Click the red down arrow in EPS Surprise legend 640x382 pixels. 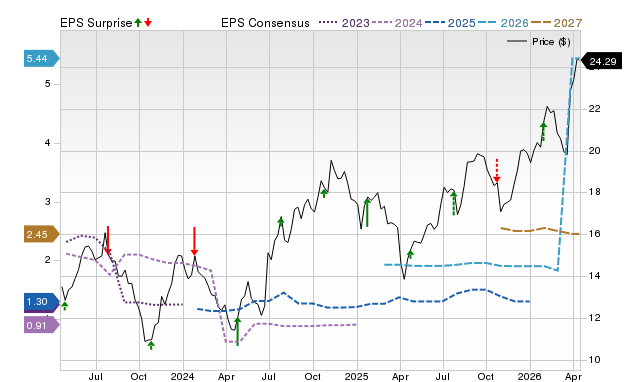coord(148,23)
